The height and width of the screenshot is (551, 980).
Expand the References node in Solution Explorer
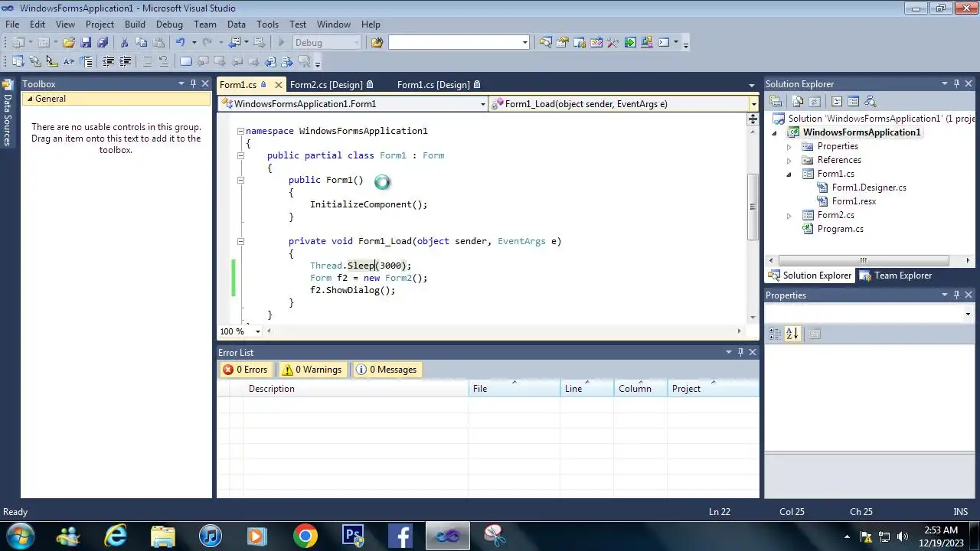click(x=789, y=160)
